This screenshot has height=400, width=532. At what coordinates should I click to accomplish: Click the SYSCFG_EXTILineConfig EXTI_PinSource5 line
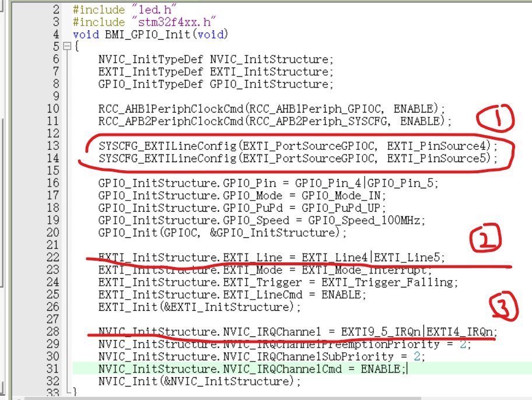pyautogui.click(x=298, y=159)
